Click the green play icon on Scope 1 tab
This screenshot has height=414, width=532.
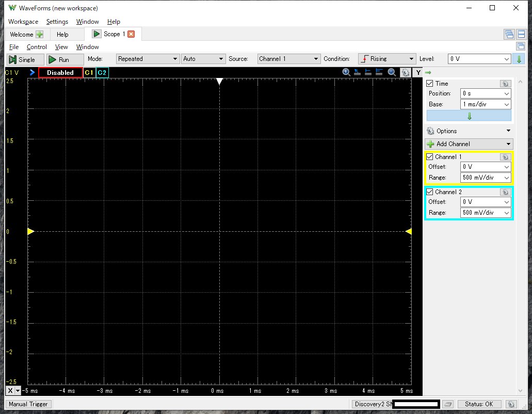tap(96, 34)
